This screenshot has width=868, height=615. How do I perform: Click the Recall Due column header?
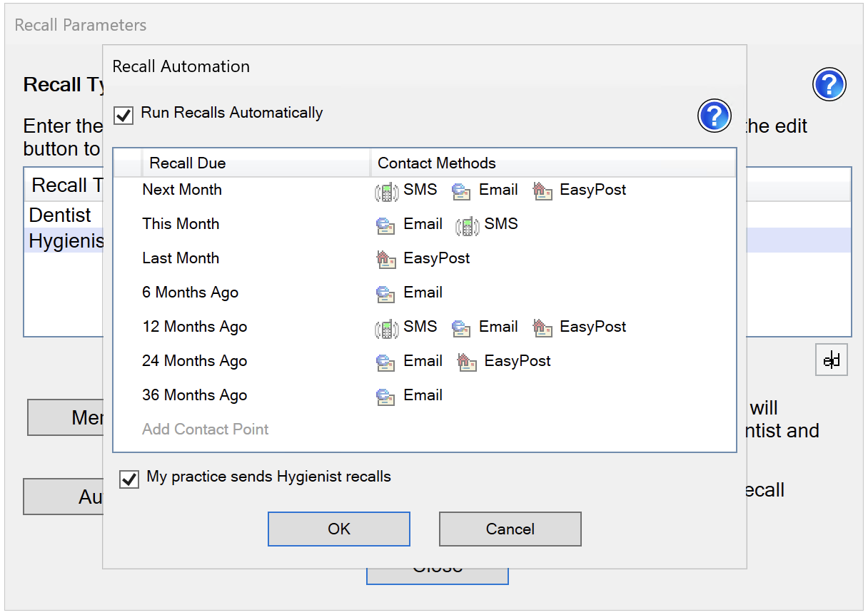(187, 163)
